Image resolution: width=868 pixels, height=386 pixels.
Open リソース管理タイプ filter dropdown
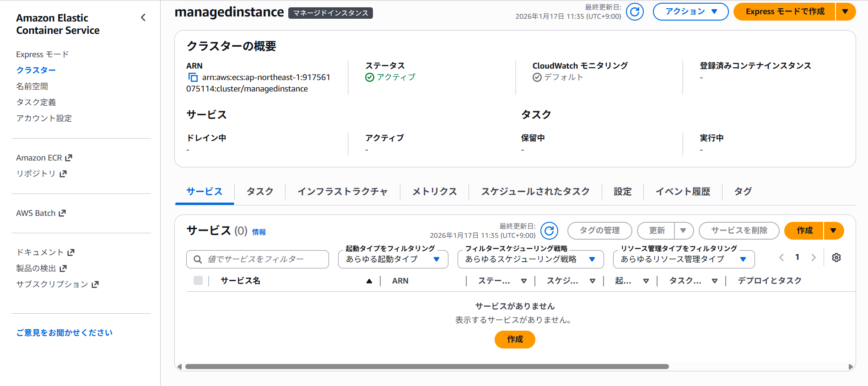[x=683, y=259]
